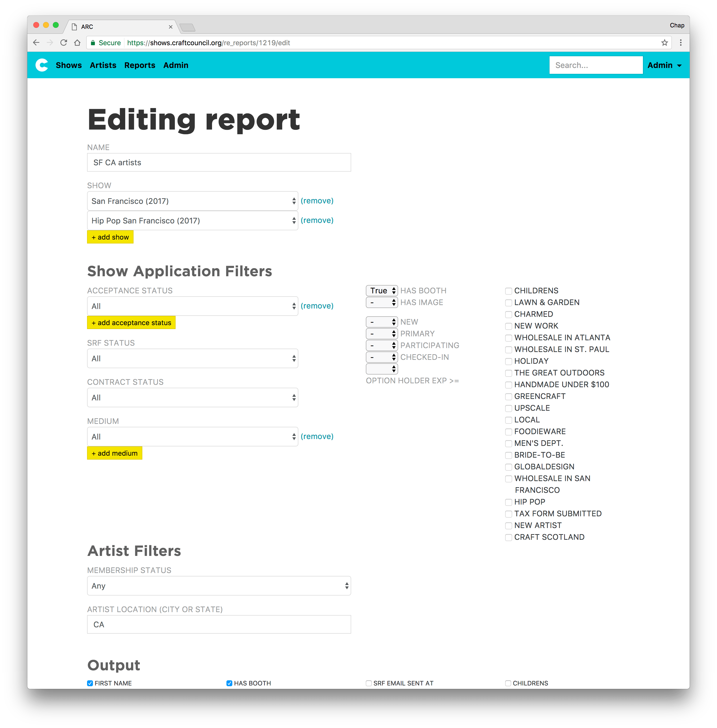Open the SRF Status dropdown
The image size is (717, 728).
tap(192, 358)
